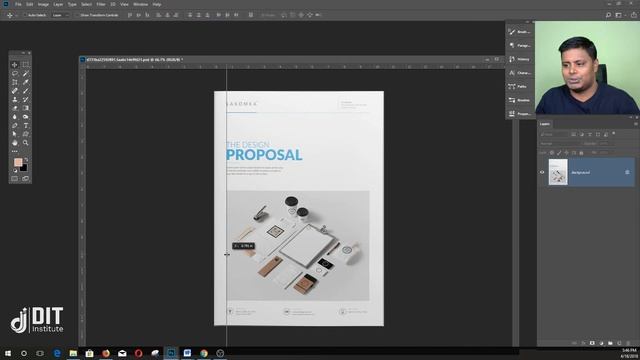Select the Blur tool

(x=15, y=117)
